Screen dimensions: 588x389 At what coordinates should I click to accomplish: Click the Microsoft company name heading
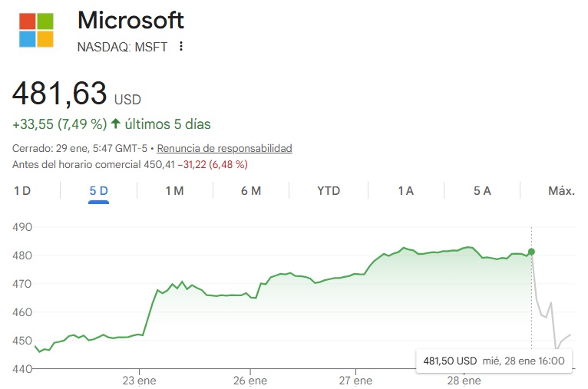[x=131, y=20]
